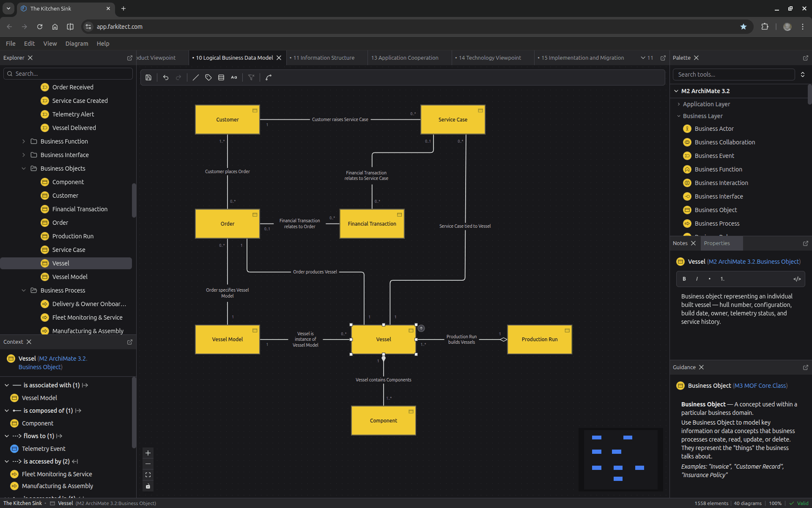Collapse the Business Process folder

click(x=24, y=290)
